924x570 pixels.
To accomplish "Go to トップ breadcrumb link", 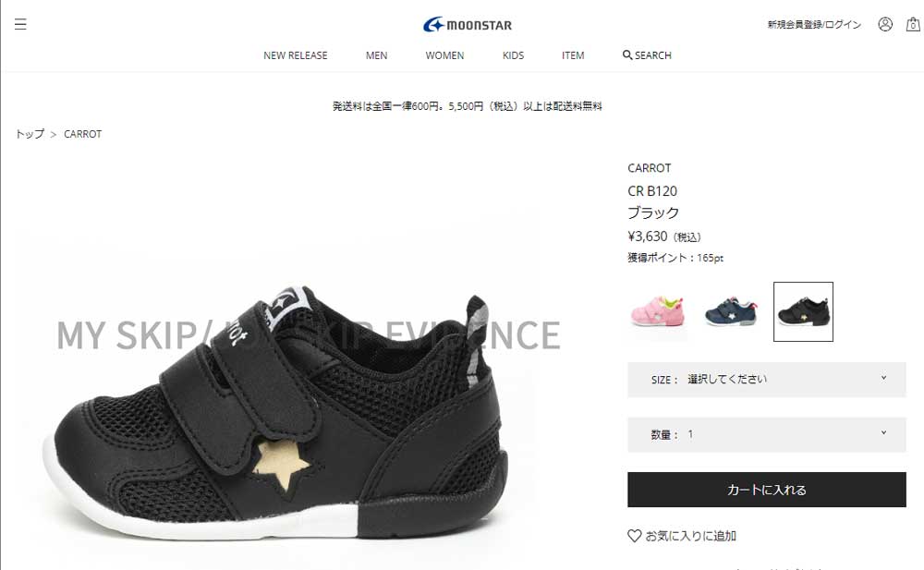I will 30,134.
